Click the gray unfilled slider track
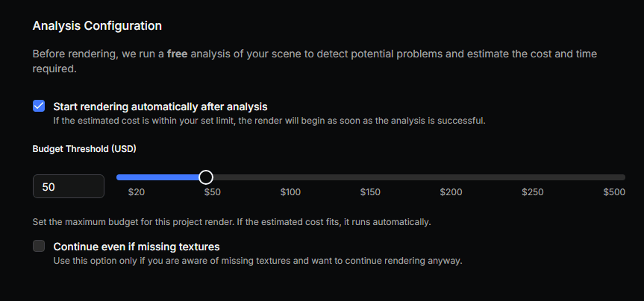Image resolution: width=644 pixels, height=301 pixels. (x=418, y=177)
